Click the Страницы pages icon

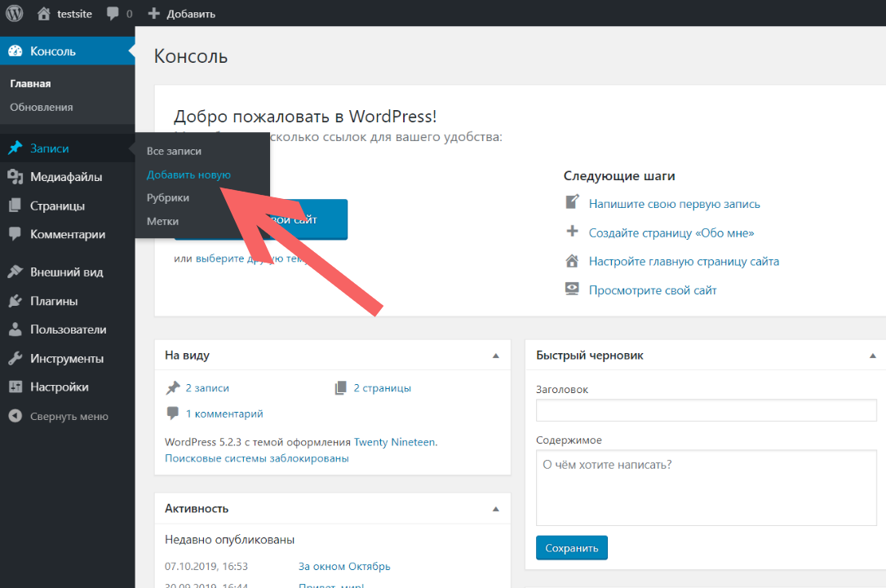point(16,206)
